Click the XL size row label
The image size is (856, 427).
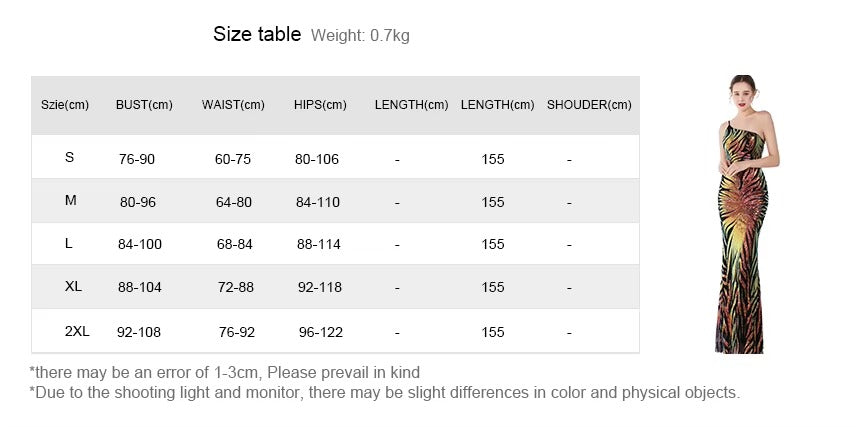(x=73, y=287)
